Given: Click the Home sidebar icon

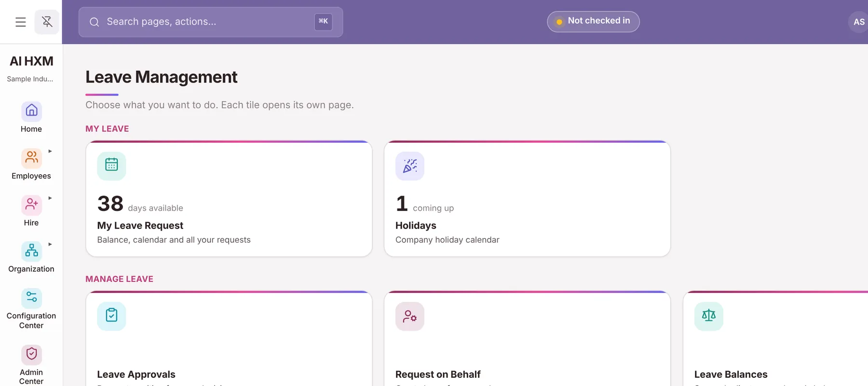Looking at the screenshot, I should [x=31, y=111].
